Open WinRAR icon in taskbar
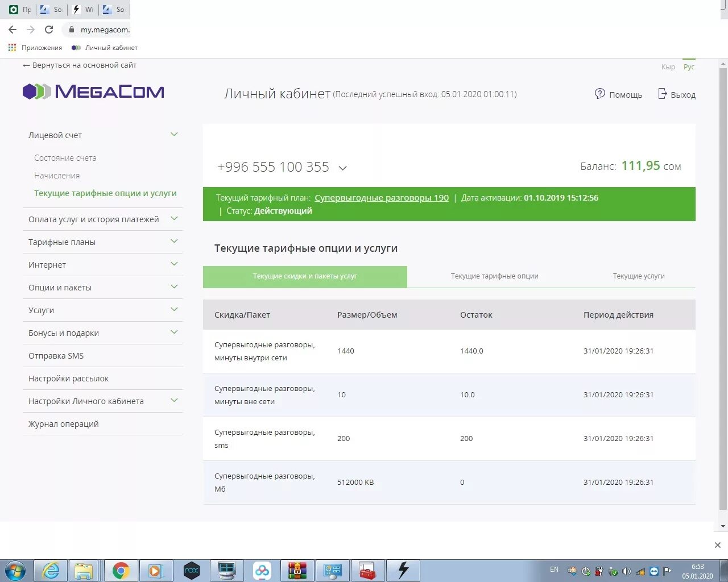 coord(297,571)
